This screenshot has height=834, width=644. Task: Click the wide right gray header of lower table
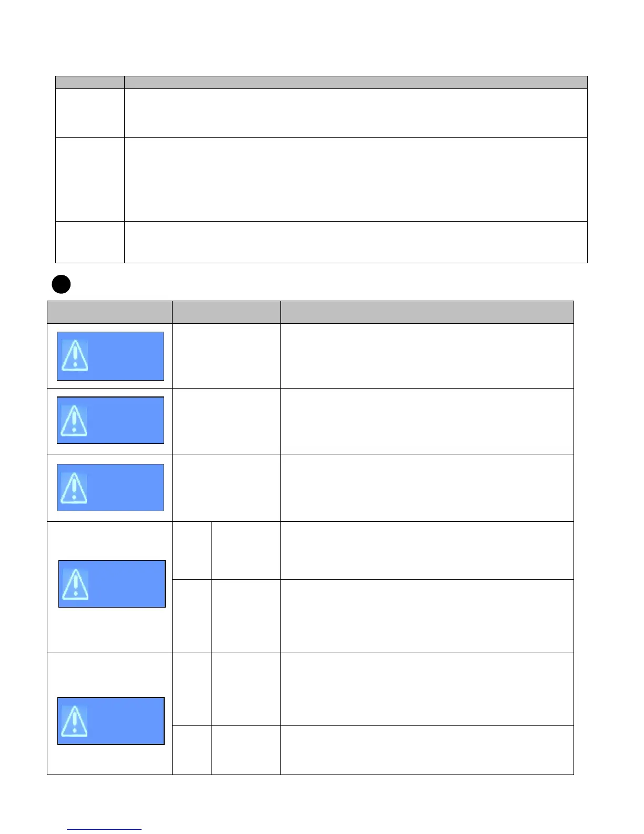427,312
